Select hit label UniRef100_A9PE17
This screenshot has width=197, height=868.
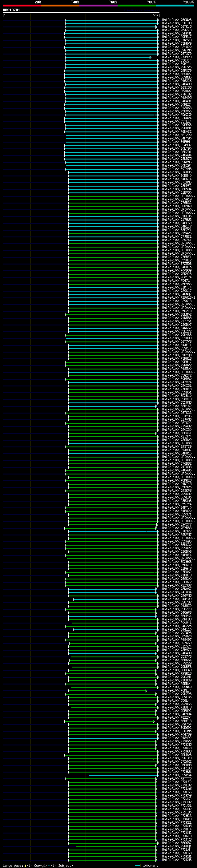click(x=177, y=37)
